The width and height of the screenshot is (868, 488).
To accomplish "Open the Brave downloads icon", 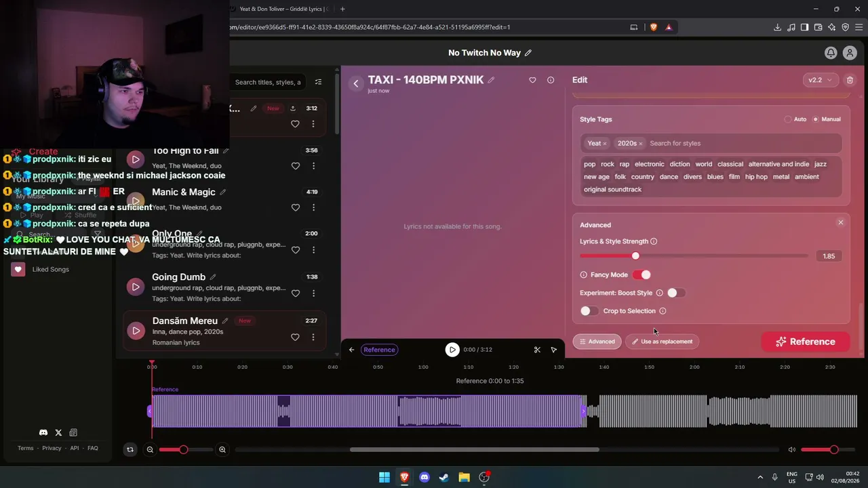I will (777, 27).
